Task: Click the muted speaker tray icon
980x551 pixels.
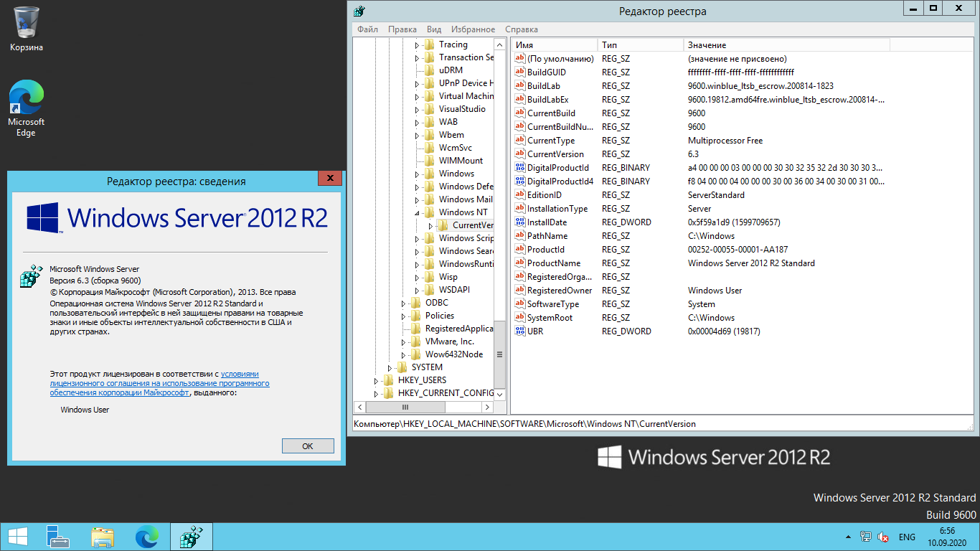Action: pos(883,537)
